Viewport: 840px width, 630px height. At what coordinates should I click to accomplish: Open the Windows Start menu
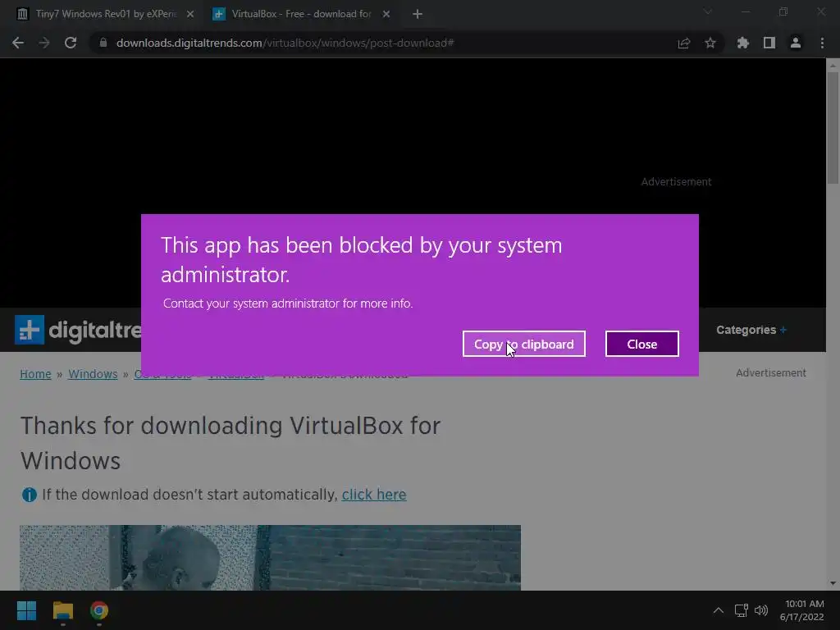click(x=27, y=610)
